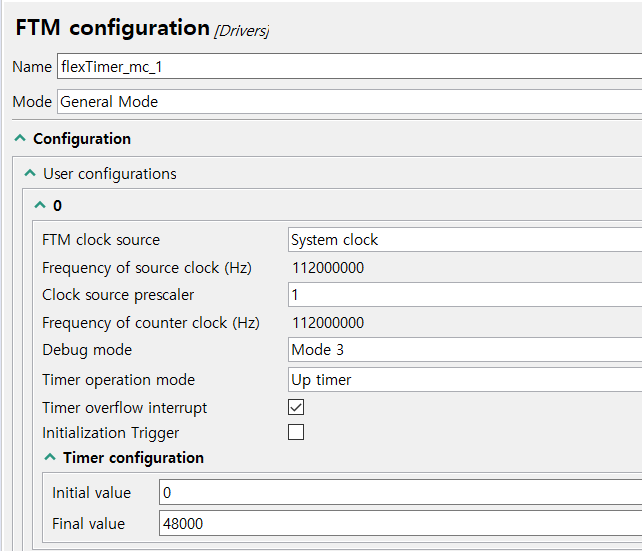The image size is (644, 552).
Task: Click the 'Debug mode' label
Action: (87, 350)
